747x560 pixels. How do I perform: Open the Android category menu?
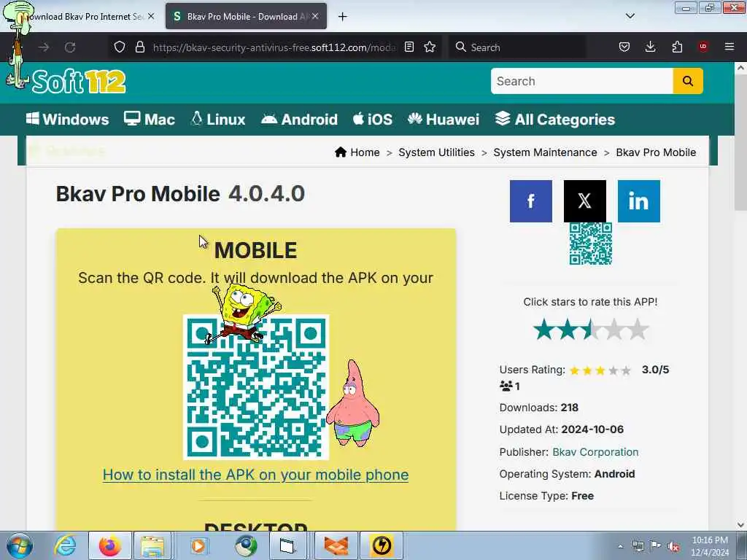coord(299,119)
